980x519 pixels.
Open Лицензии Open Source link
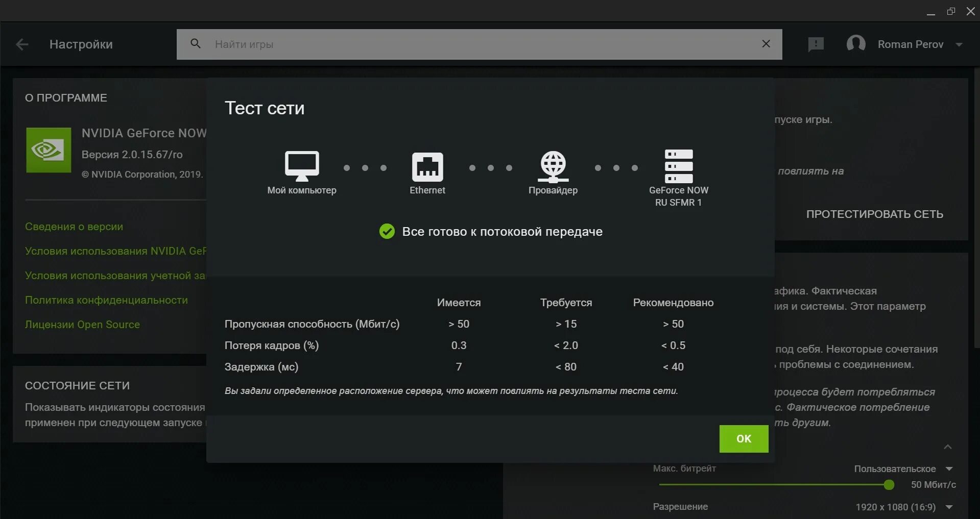[82, 325]
